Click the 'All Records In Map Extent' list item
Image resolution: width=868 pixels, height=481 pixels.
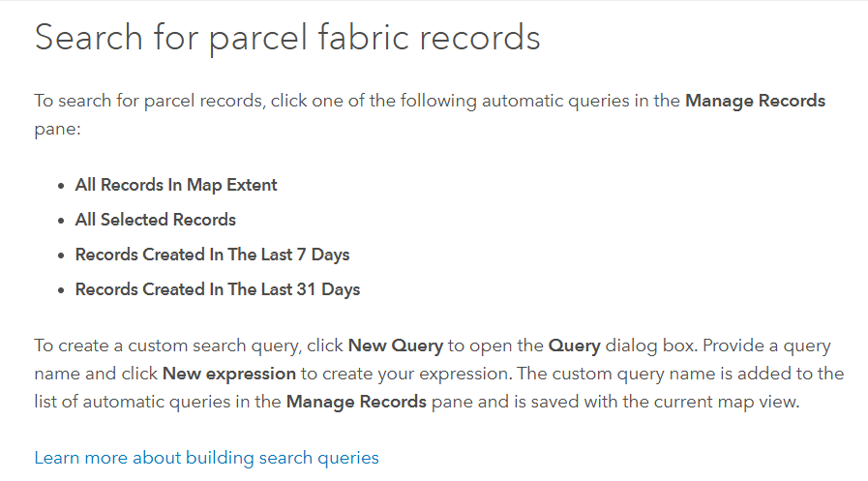176,185
